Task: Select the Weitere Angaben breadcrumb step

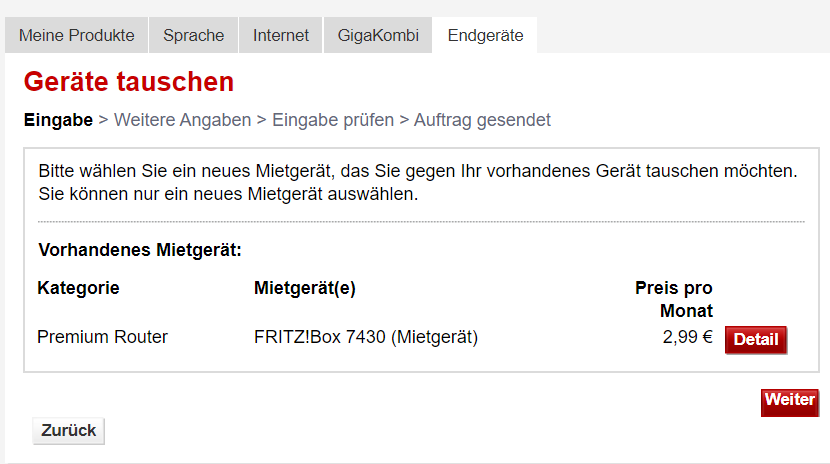Action: pos(182,120)
